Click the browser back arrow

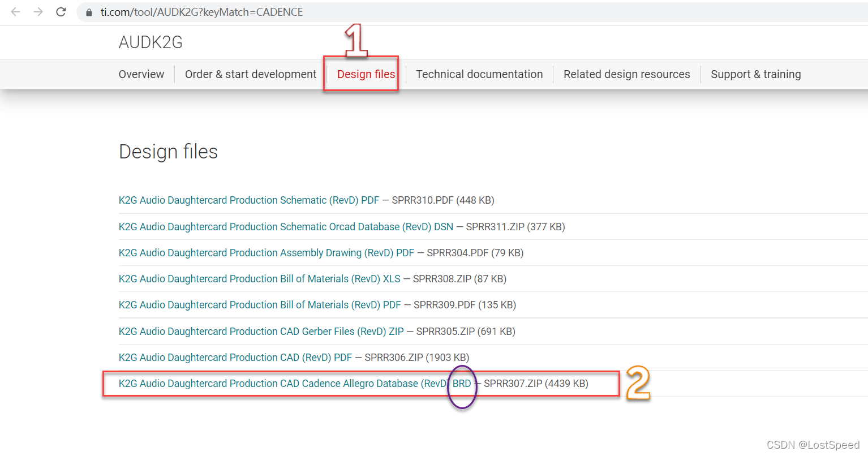(15, 12)
